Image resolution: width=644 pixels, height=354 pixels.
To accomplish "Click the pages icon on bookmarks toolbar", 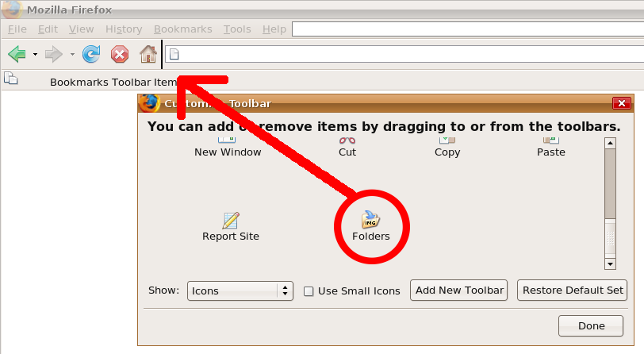I will click(10, 78).
